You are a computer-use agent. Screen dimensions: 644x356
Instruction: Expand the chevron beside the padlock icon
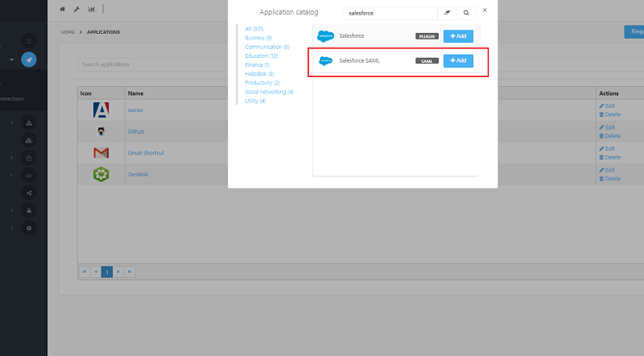point(11,210)
